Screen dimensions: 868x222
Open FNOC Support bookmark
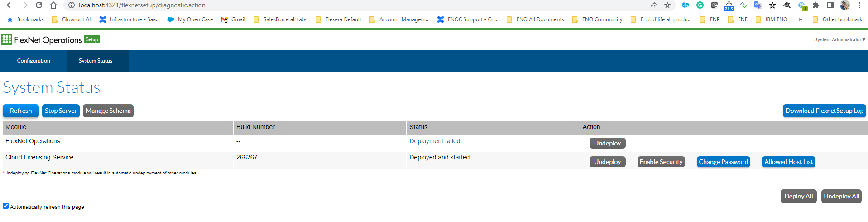click(468, 19)
